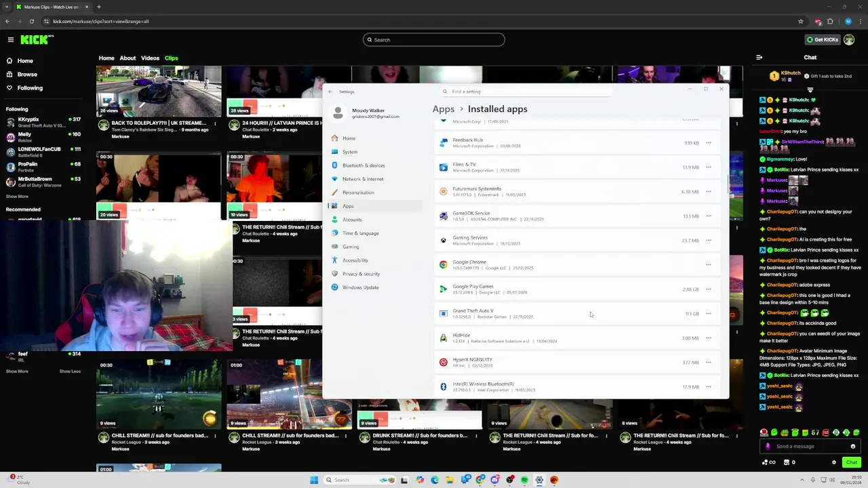Click the Get KICKs button
868x488 pixels.
click(x=823, y=40)
